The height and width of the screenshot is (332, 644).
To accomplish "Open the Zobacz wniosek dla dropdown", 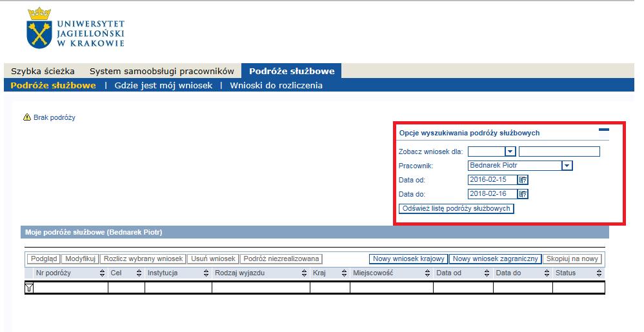I will pyautogui.click(x=510, y=151).
